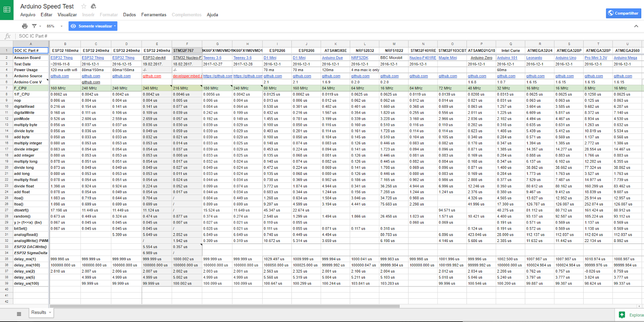The image size is (644, 322).
Task: Open the filter views funnel icon
Action: coord(34,26)
